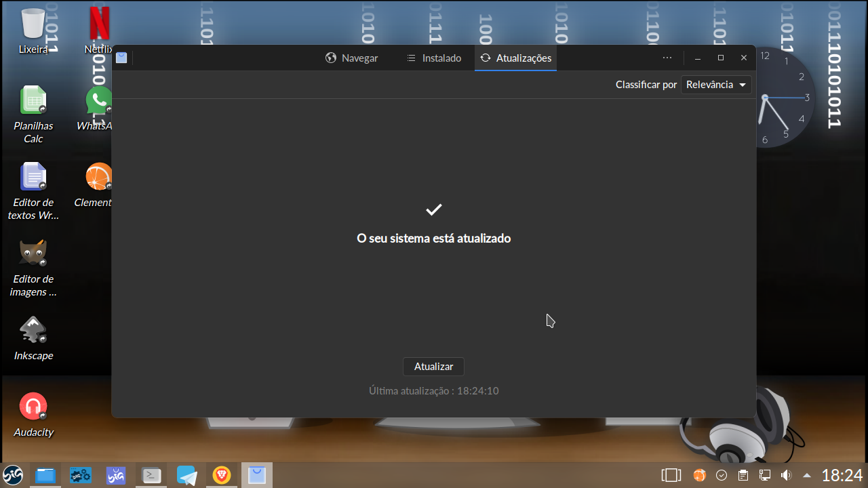This screenshot has width=868, height=488.
Task: Click the virtual desktop pager icon
Action: coord(671,475)
